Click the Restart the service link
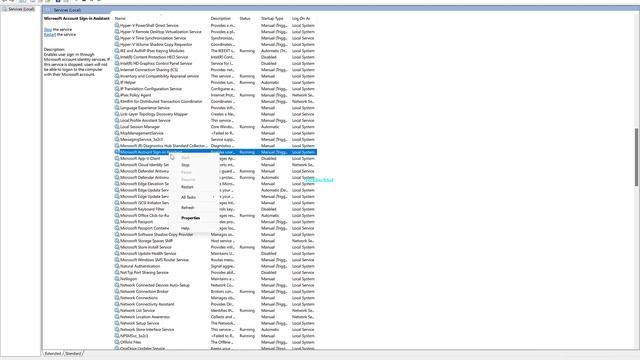 (50, 35)
